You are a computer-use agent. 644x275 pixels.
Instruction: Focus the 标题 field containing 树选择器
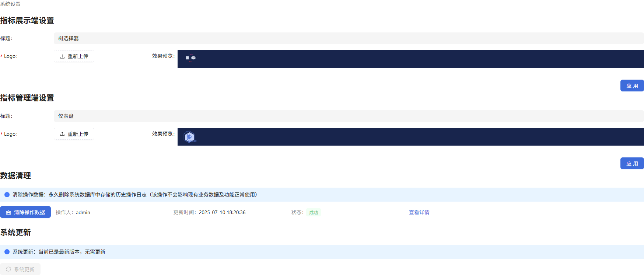(349, 38)
